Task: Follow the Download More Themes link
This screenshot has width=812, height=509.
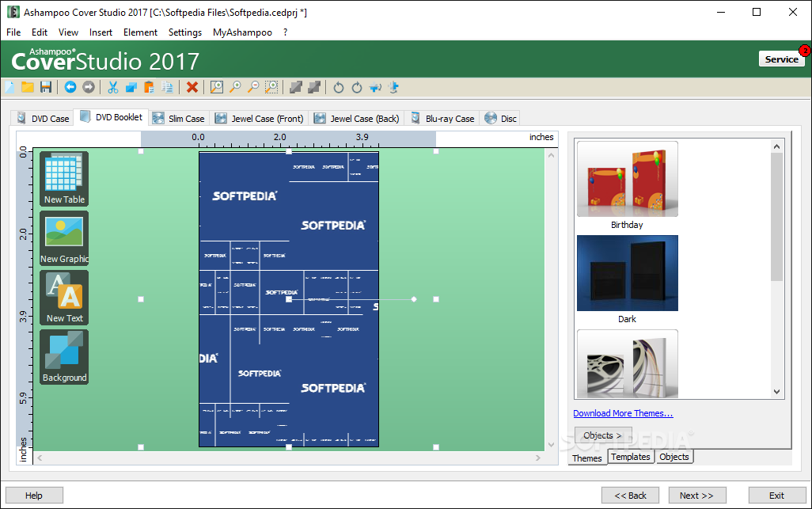Action: pos(623,413)
